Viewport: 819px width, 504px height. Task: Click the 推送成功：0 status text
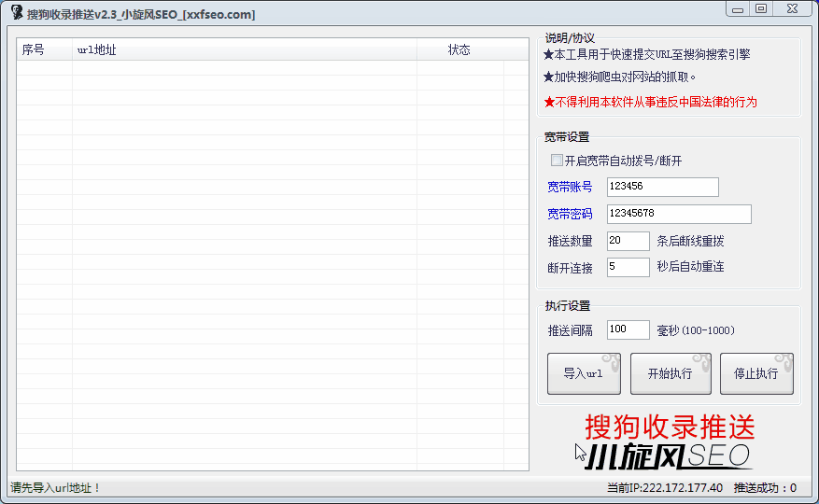point(765,488)
